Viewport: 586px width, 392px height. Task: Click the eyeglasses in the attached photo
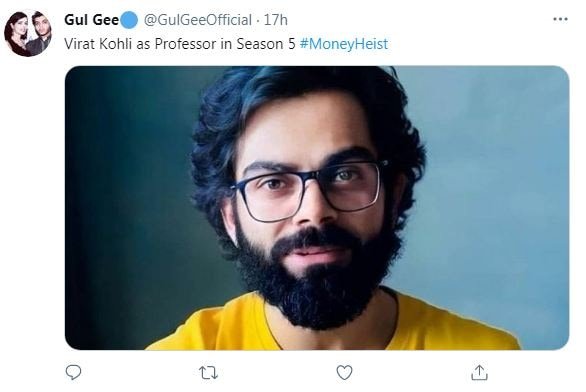pos(308,191)
